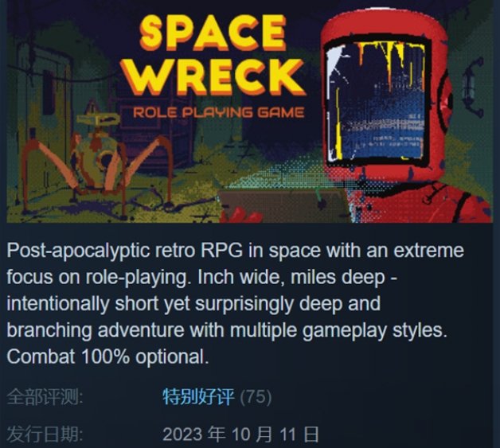Select the 发行日期 label
The width and height of the screenshot is (500, 448).
(45, 434)
